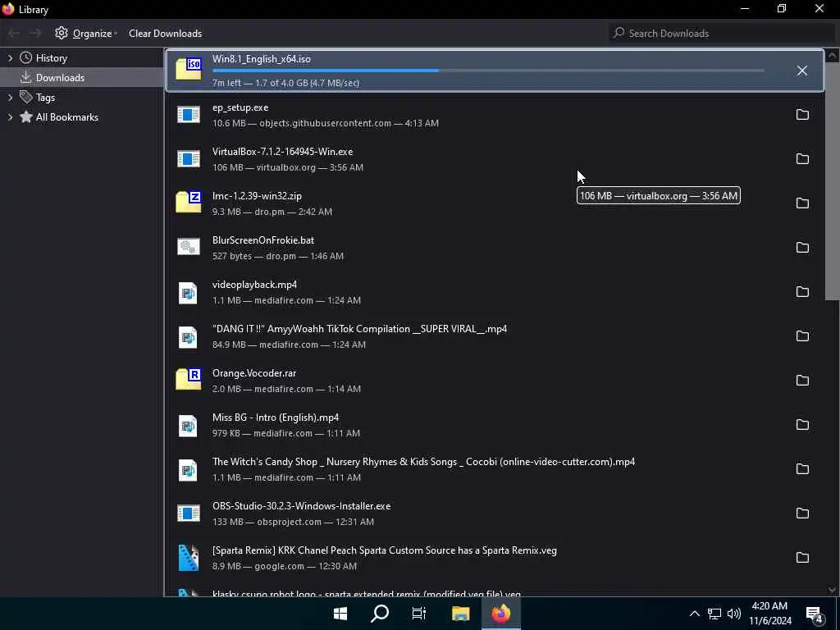
Task: Open folder for BlurScreenOnFrokie.bat
Action: (x=802, y=248)
